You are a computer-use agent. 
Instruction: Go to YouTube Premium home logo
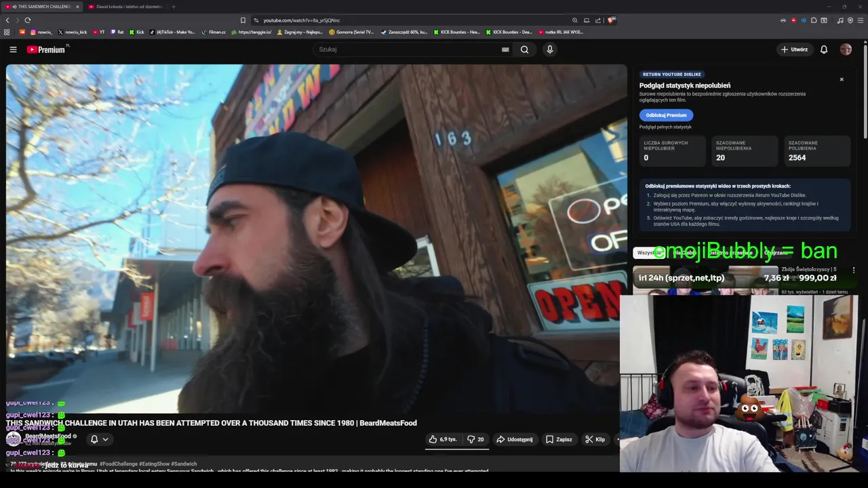(46, 49)
